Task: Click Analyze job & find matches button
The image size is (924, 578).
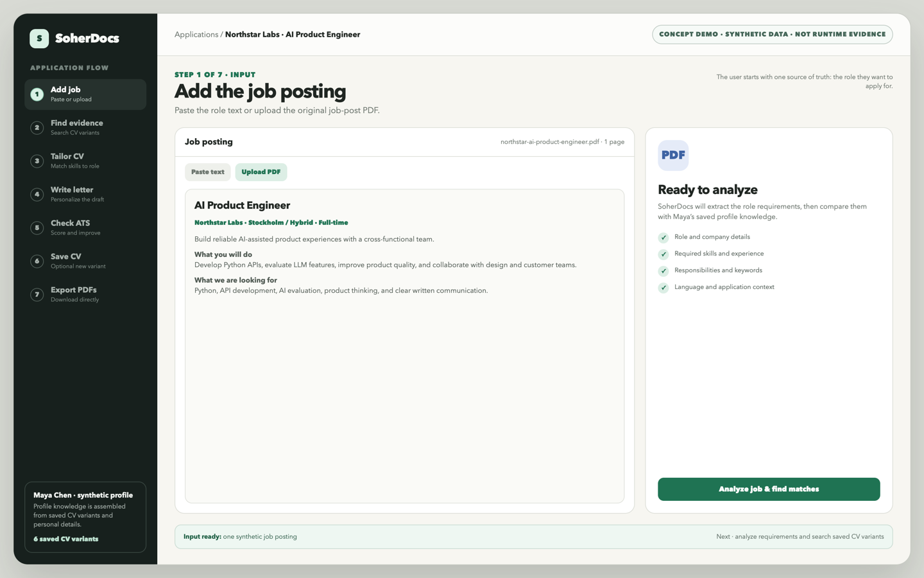Action: click(x=769, y=489)
